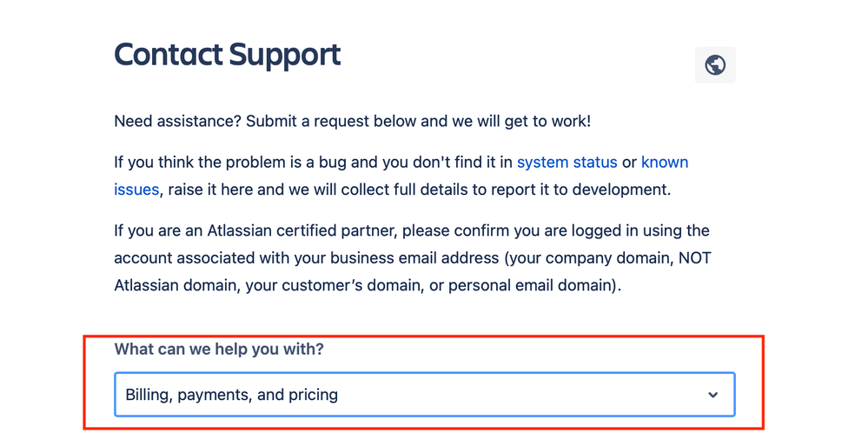Expand the dropdown using its chevron arrow
This screenshot has height=440, width=868.
tap(713, 395)
